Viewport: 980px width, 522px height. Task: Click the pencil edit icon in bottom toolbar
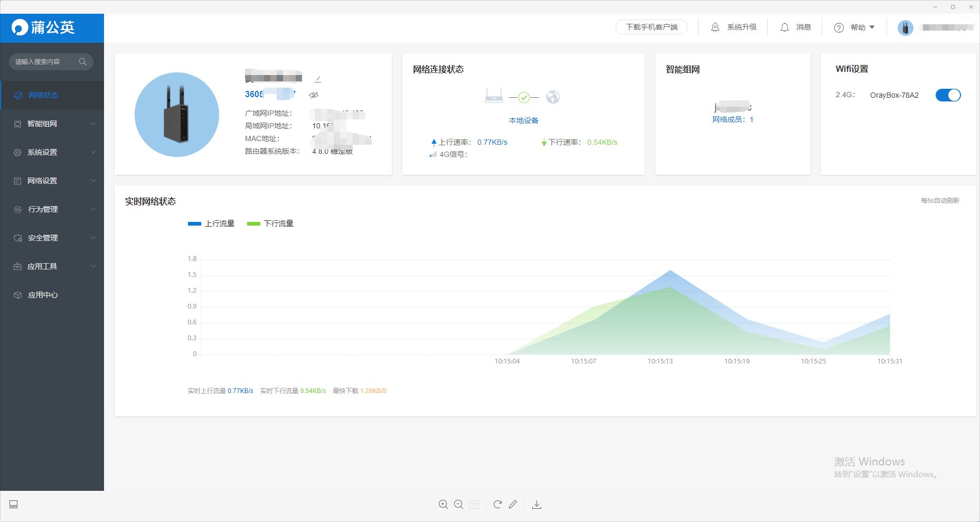(x=513, y=505)
